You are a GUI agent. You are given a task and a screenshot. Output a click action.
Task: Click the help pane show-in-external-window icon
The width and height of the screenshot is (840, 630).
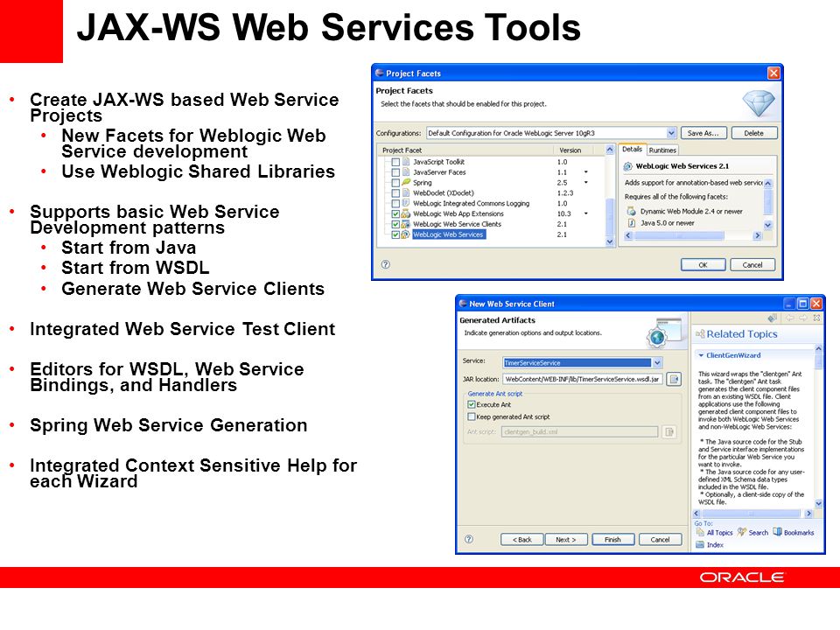[772, 318]
